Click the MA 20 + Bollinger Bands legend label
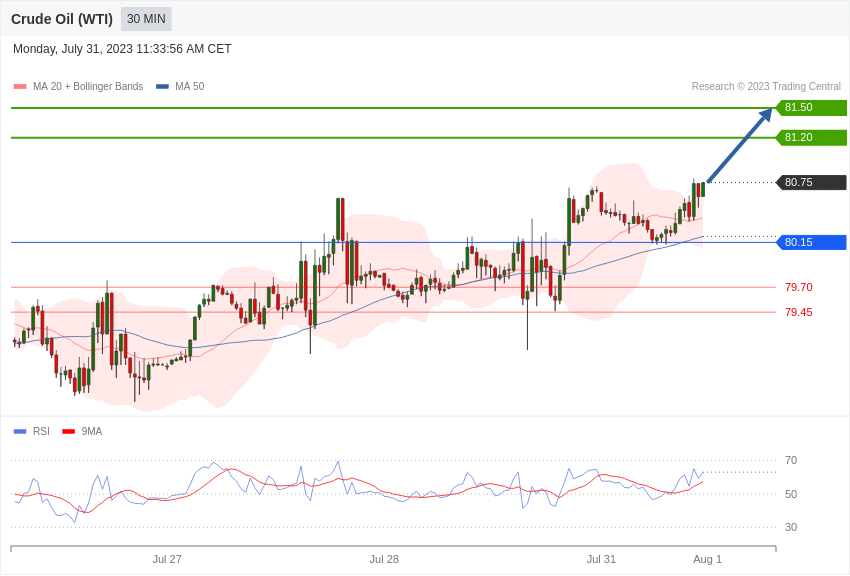This screenshot has height=576, width=850. pos(88,87)
